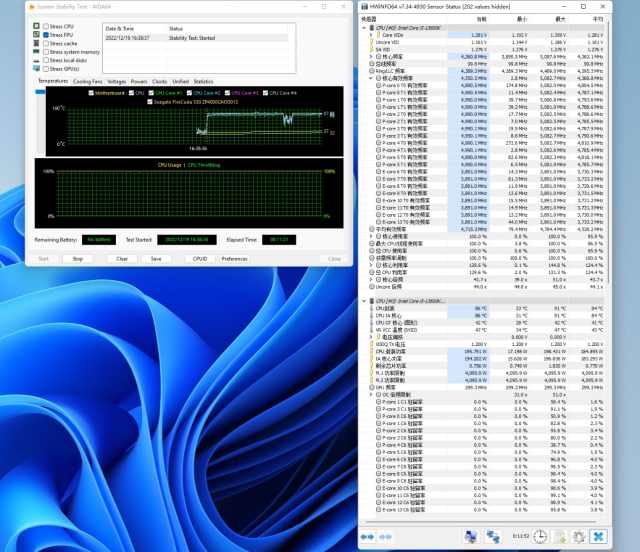Click the thermometer icon beside CPU 封装 row

click(x=372, y=308)
